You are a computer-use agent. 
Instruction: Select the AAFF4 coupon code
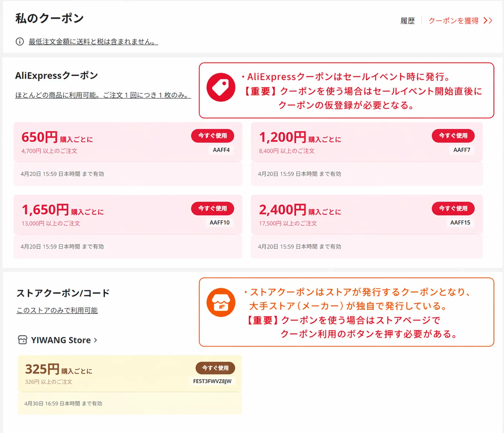[x=221, y=150]
